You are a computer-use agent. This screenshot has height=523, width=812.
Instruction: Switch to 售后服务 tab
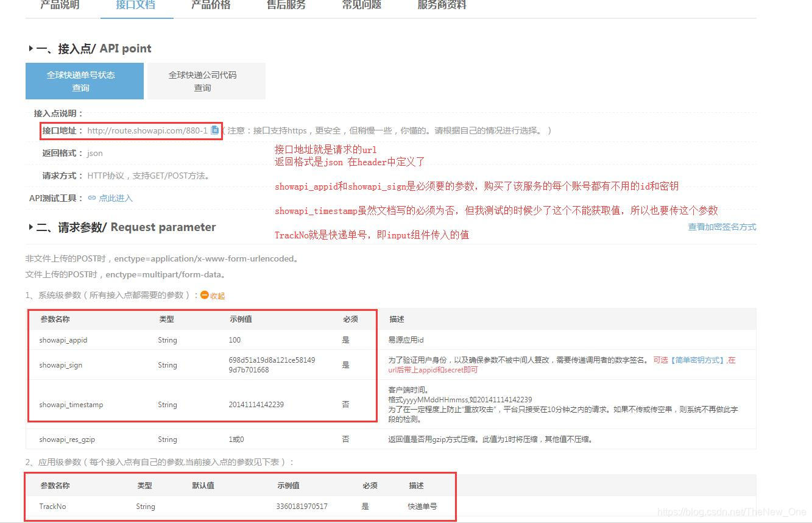click(286, 5)
